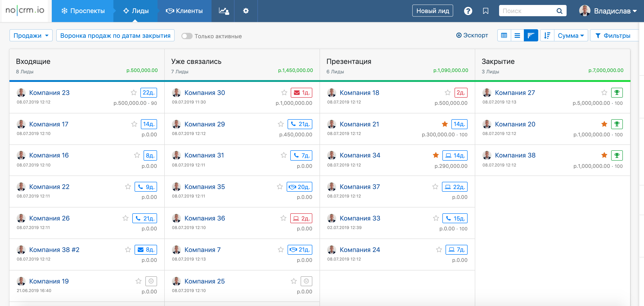Open the Компания 30 lead link

[205, 93]
